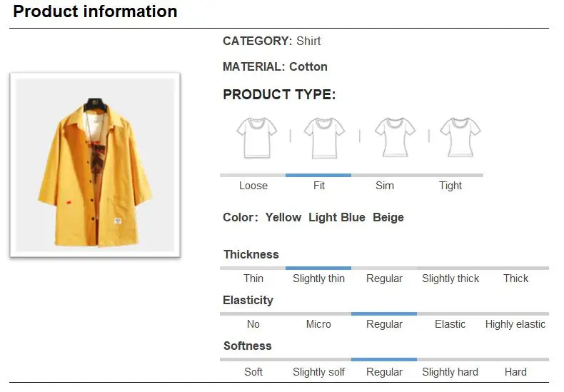Click the Sim t-shirt icon
The image size is (564, 392).
(x=395, y=137)
